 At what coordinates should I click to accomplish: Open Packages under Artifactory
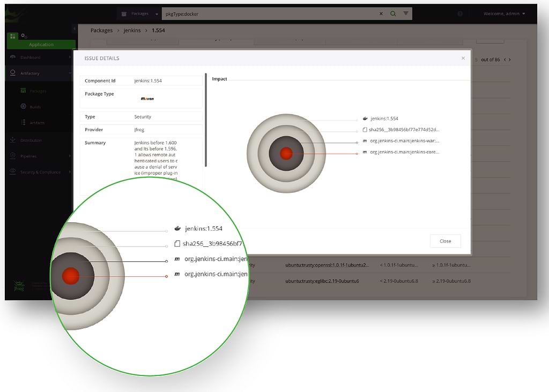pos(38,91)
